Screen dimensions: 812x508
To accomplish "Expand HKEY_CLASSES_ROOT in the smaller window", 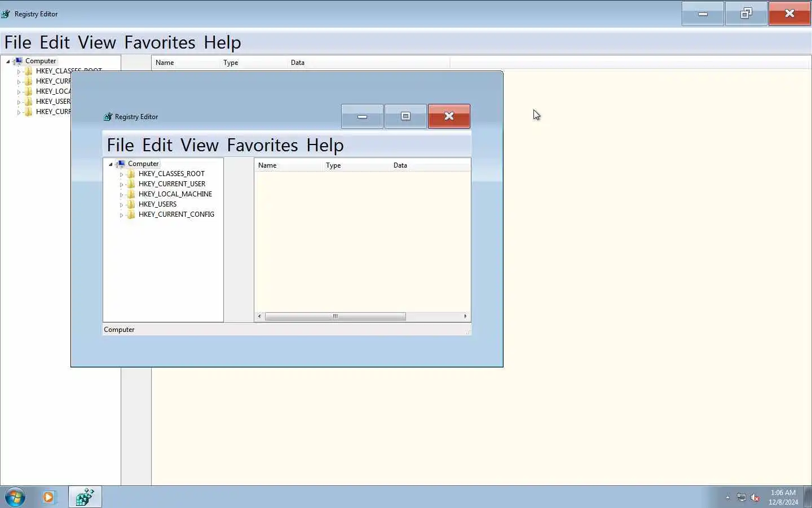I will tap(121, 174).
